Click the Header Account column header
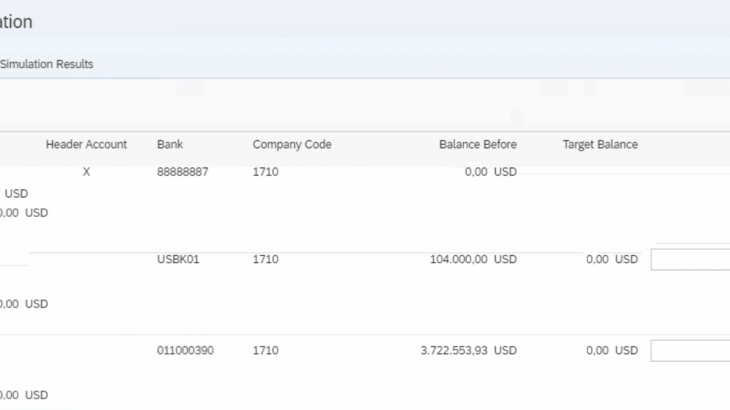 point(86,145)
